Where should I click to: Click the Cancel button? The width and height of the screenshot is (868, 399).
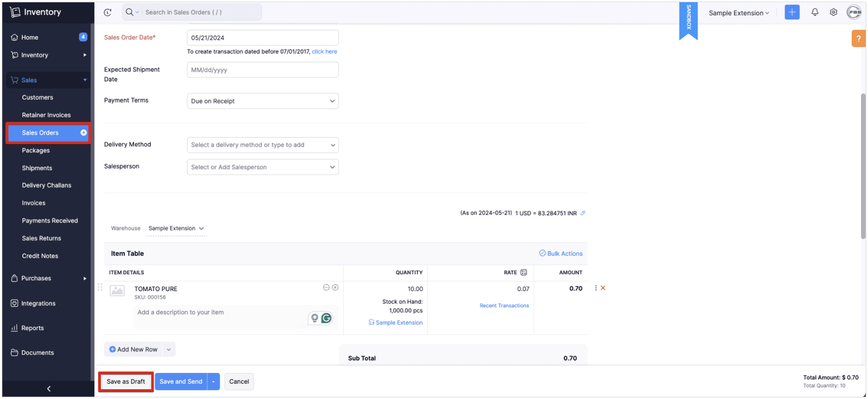(x=239, y=382)
